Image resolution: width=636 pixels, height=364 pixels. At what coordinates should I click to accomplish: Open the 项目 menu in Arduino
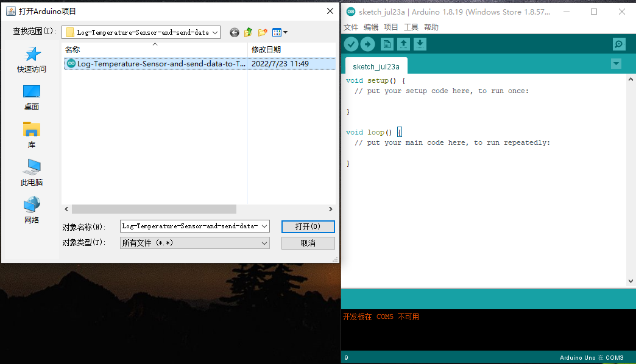pos(390,27)
